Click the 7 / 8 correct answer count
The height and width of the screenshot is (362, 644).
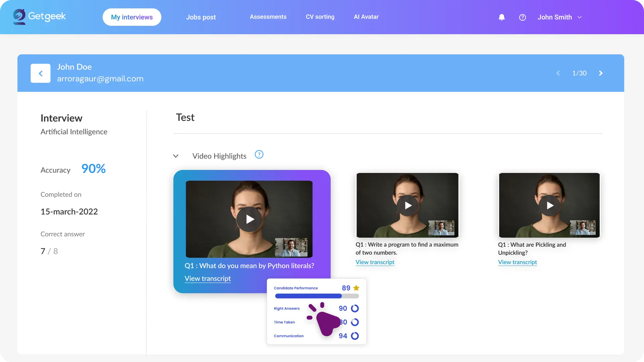click(x=49, y=251)
